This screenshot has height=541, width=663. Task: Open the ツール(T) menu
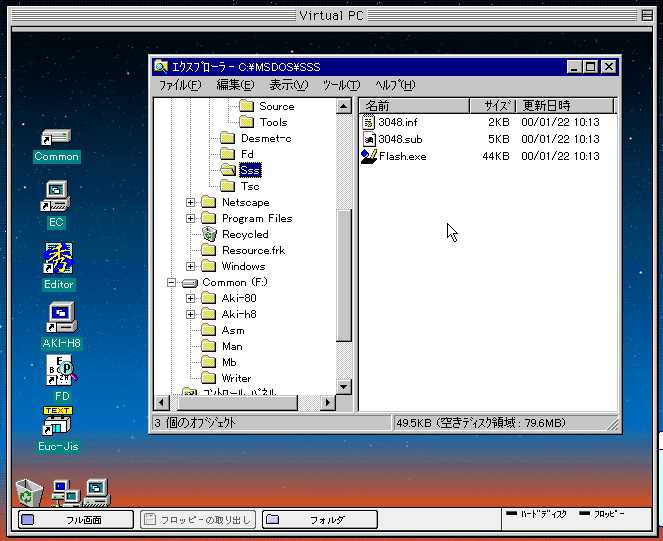point(341,85)
